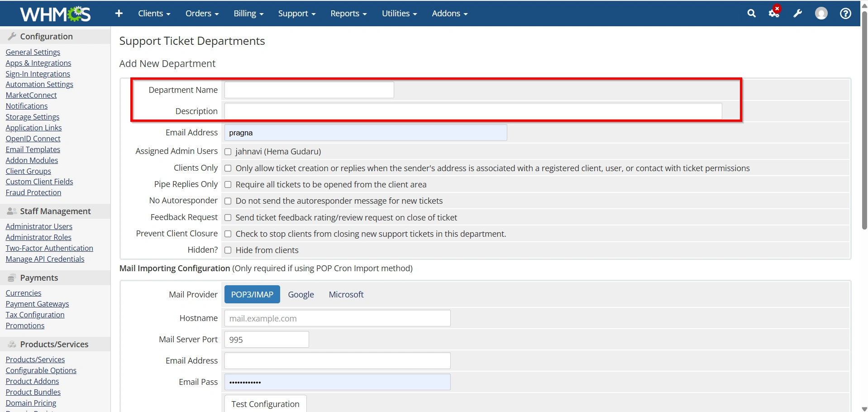The image size is (868, 412).
Task: Enable the Clients Only checkbox
Action: 228,168
